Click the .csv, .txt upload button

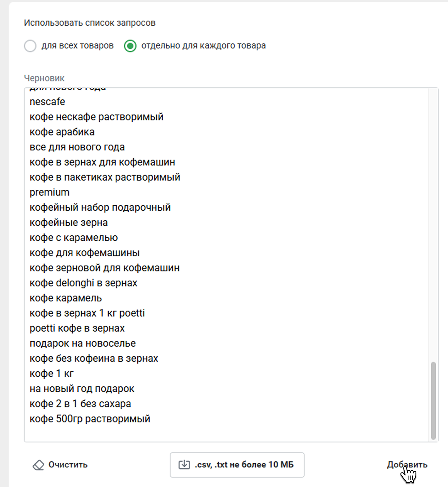[x=237, y=465]
